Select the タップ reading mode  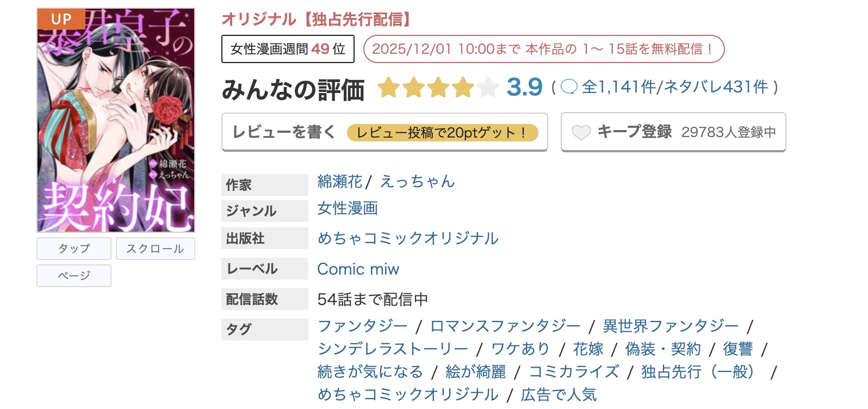73,248
